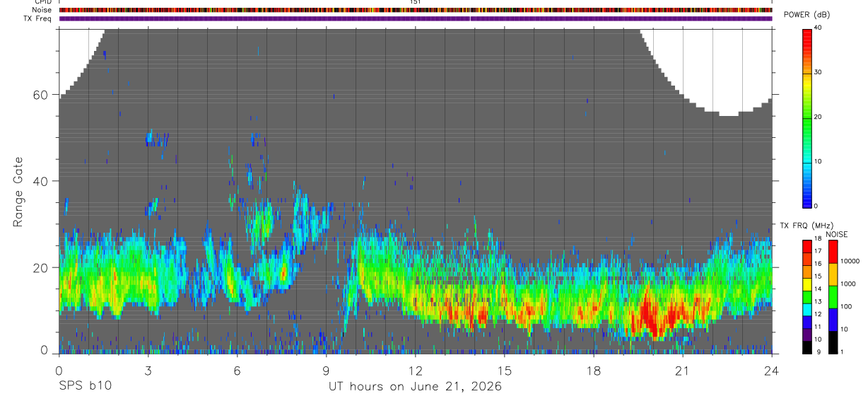Click the 'SPS b10' station label
The height and width of the screenshot is (401, 868).
85,387
